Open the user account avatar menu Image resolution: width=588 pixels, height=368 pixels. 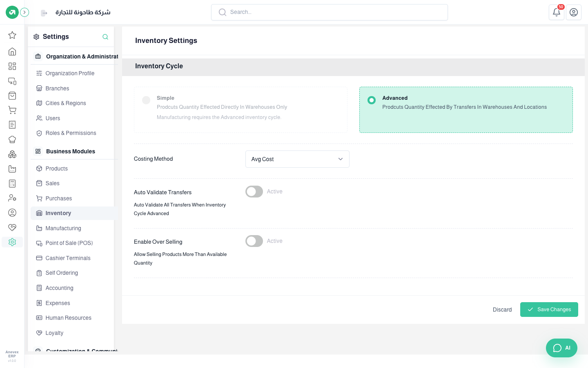coord(574,12)
